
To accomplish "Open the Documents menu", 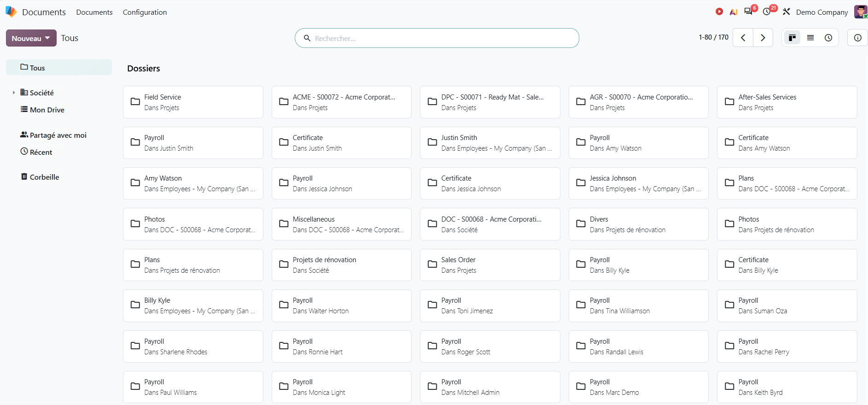I will [x=94, y=12].
